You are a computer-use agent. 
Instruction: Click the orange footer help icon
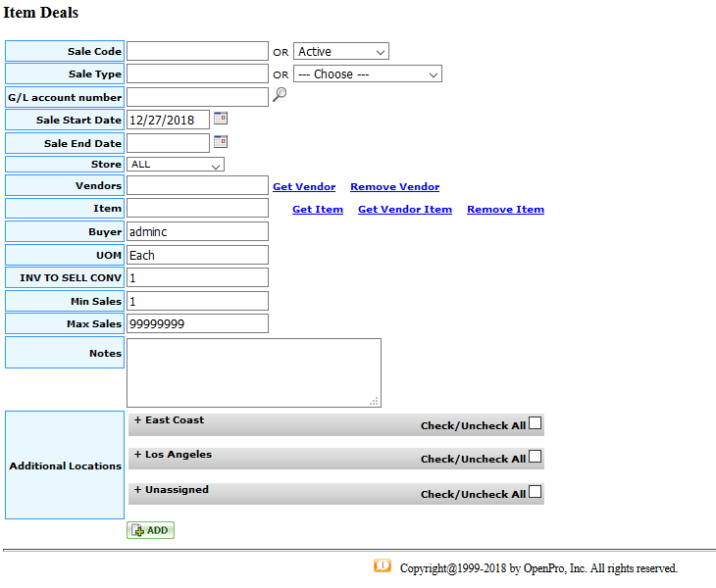click(383, 566)
